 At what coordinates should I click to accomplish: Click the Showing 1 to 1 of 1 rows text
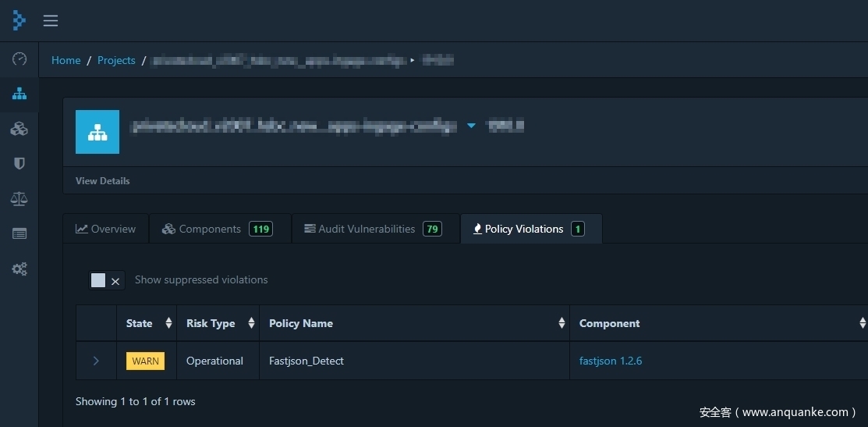[x=136, y=401]
